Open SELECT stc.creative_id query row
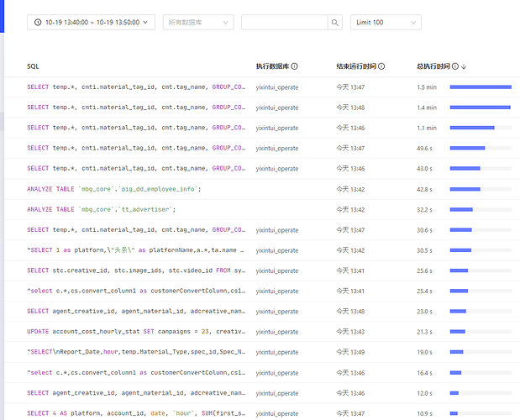 (x=135, y=270)
